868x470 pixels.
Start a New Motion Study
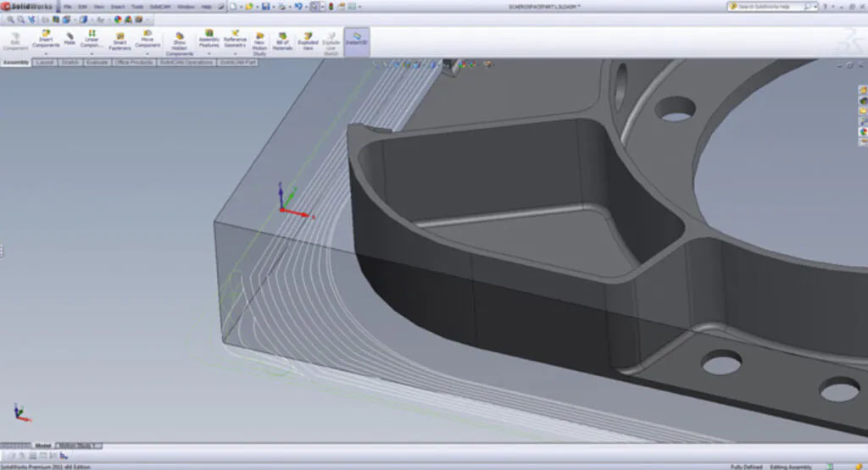259,36
